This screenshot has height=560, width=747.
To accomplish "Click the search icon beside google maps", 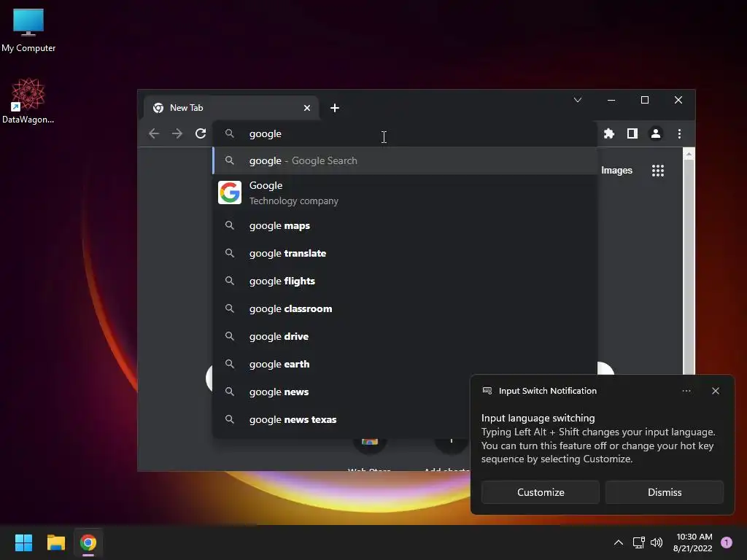I will click(x=230, y=226).
